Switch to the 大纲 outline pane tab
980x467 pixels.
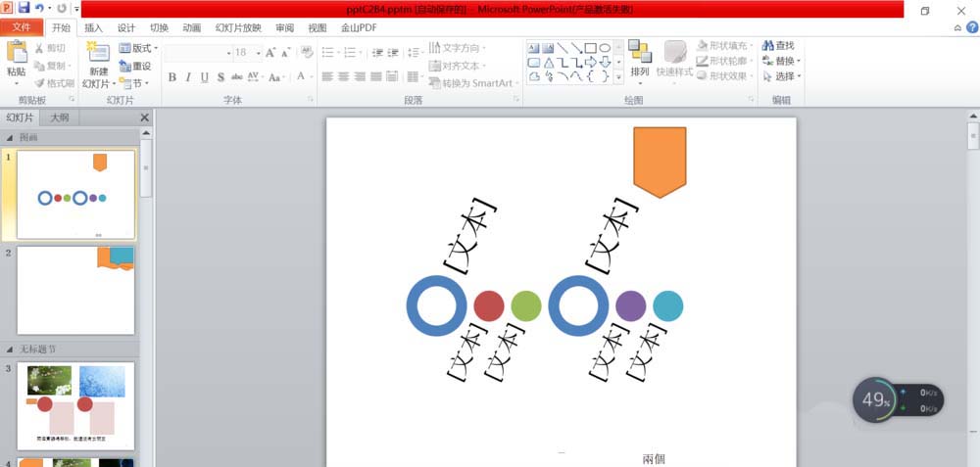point(60,117)
